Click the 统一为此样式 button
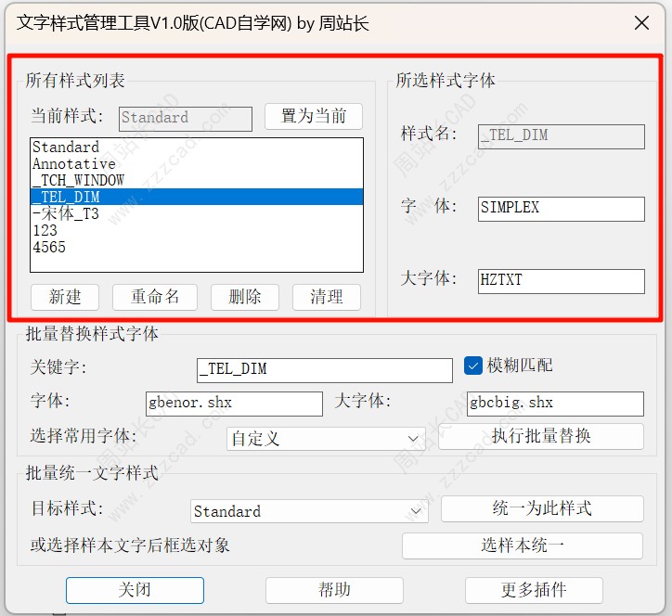672x616 pixels. coord(541,508)
